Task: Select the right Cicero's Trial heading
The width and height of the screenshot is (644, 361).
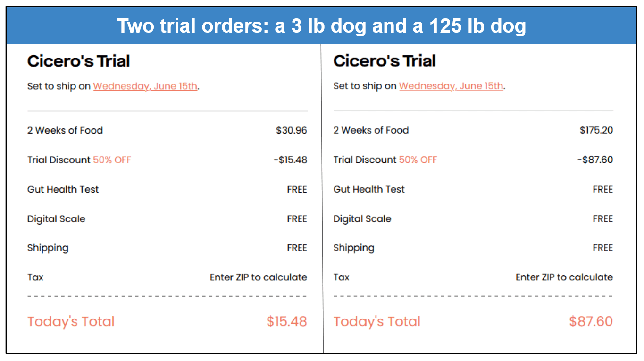Action: (385, 61)
